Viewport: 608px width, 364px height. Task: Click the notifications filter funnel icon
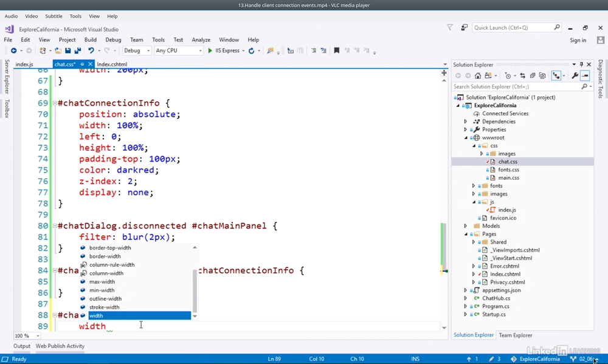tap(450, 27)
